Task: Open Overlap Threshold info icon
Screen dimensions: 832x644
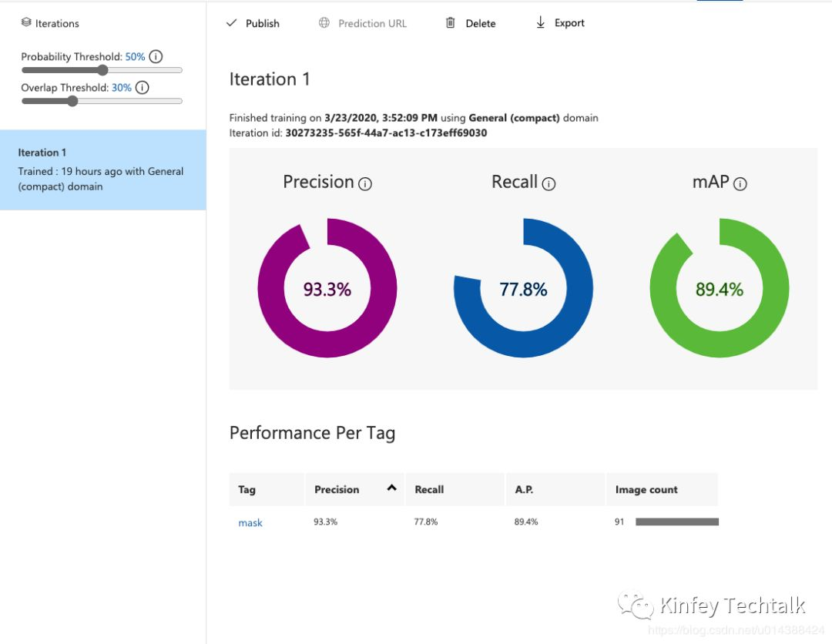Action: click(x=142, y=87)
